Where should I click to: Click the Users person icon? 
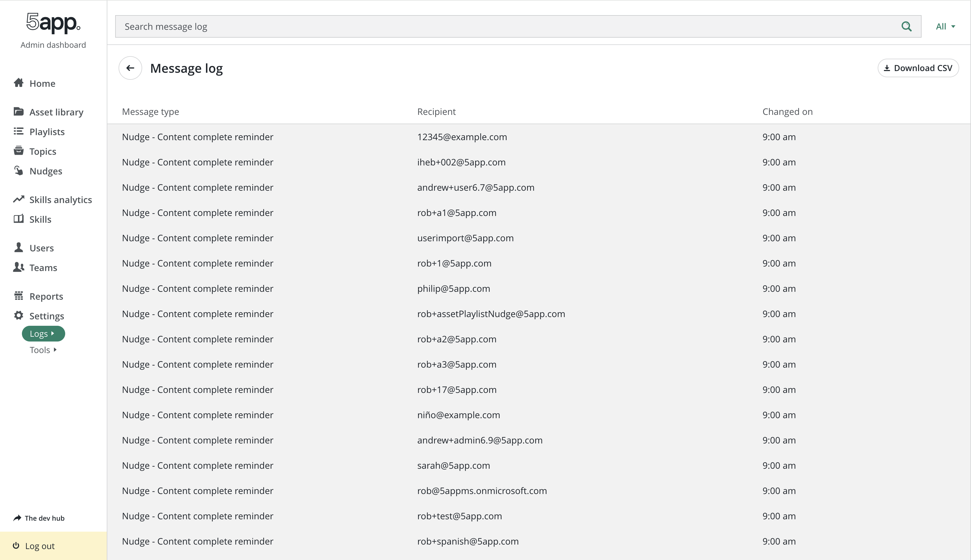point(19,247)
